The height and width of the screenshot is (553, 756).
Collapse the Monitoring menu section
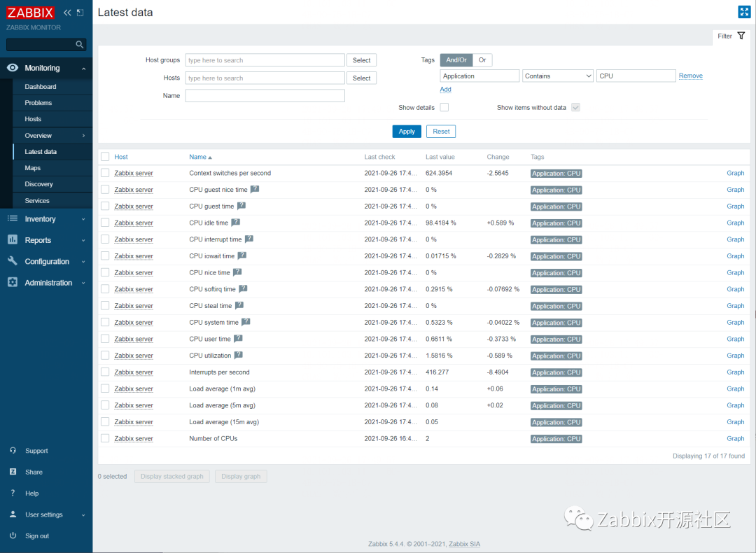(83, 69)
